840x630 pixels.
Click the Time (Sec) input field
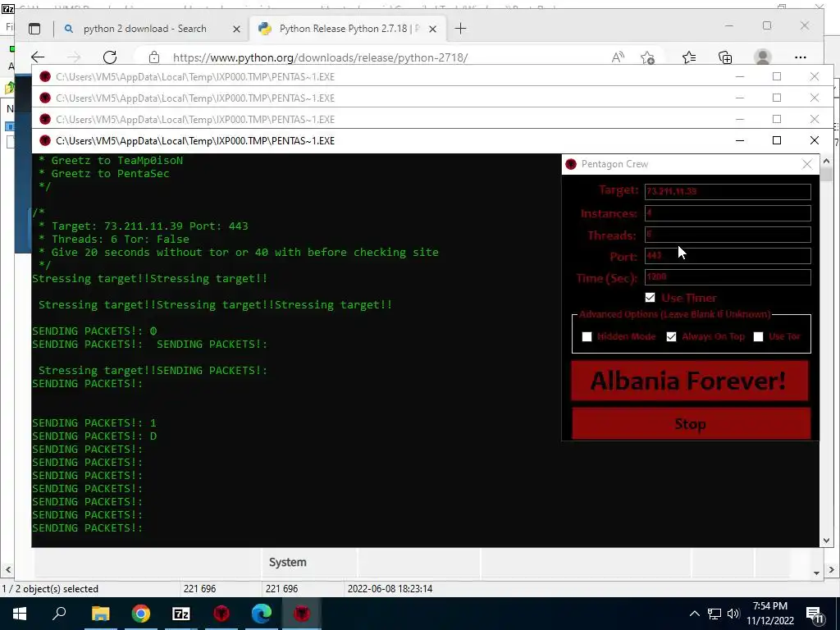coord(728,277)
